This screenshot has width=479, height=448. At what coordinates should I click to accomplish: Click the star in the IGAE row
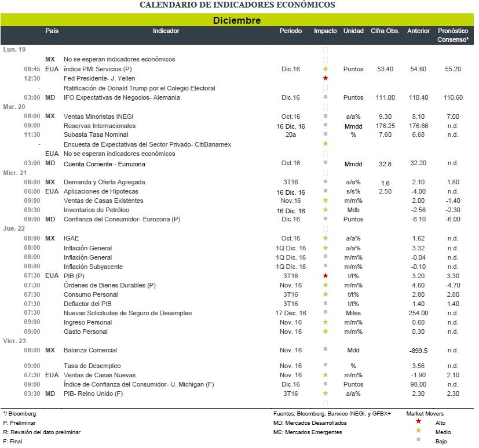click(326, 238)
